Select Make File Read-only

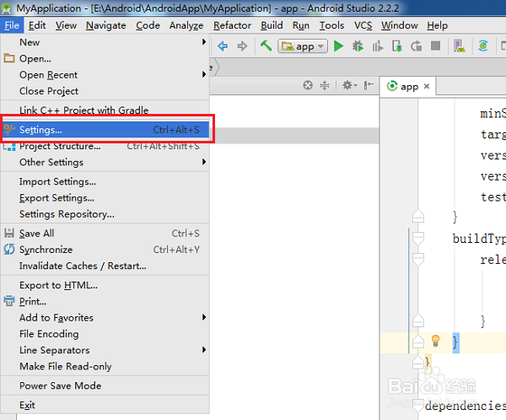[x=105, y=366]
